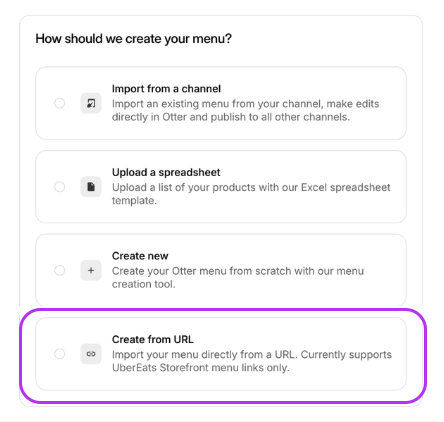Select the Import from a channel radio button
The width and height of the screenshot is (444, 422).
[60, 103]
